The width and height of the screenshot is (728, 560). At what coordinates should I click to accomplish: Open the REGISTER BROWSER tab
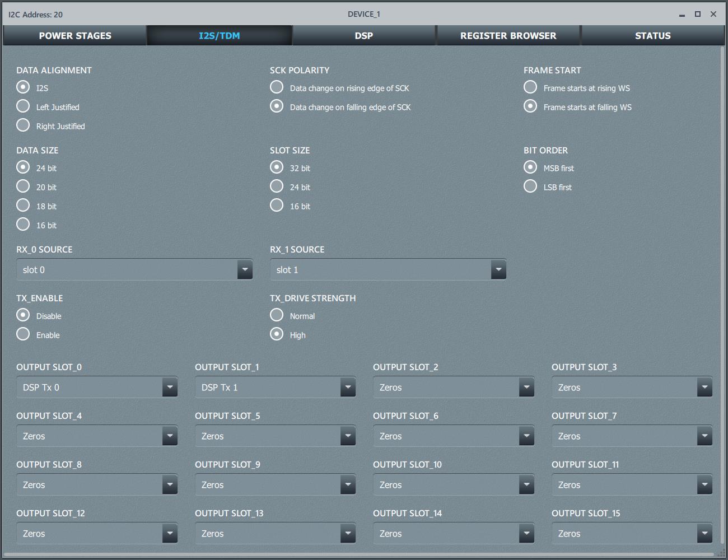pos(508,36)
